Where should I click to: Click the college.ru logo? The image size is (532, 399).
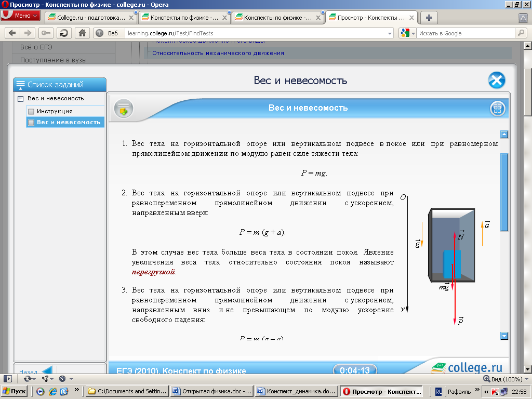(467, 367)
